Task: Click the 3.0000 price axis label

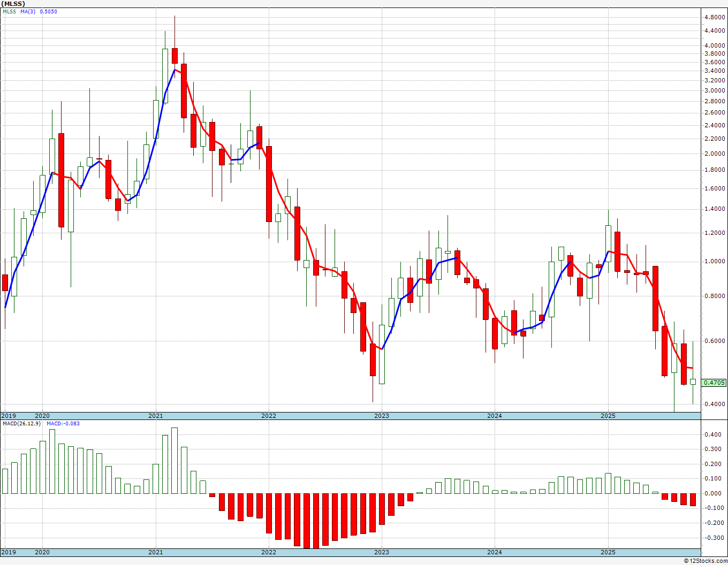Action: point(715,90)
